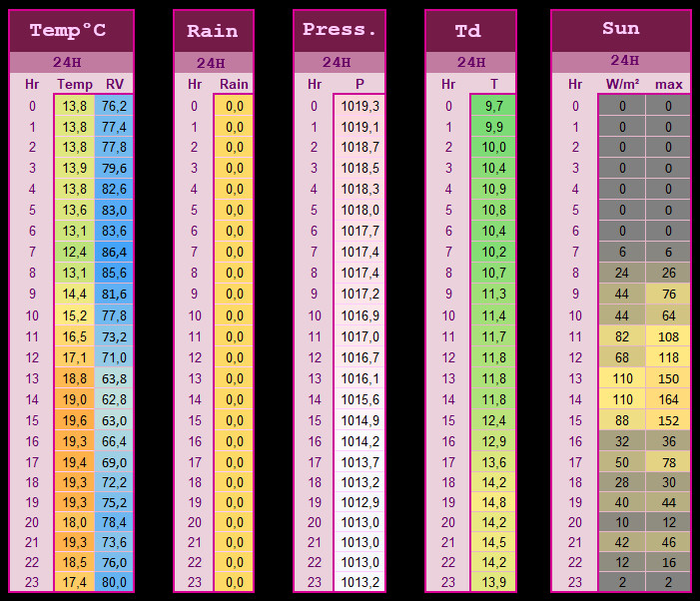
Task: Click the W/m² column header
Action: (622, 84)
